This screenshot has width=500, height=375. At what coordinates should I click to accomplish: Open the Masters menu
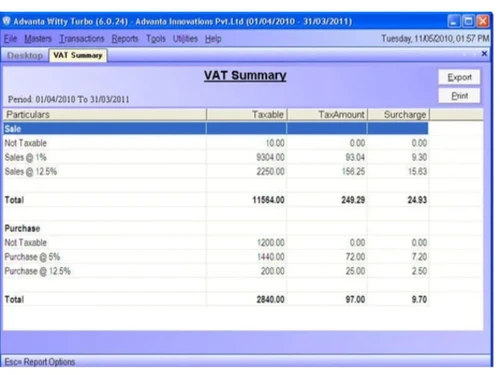(38, 39)
